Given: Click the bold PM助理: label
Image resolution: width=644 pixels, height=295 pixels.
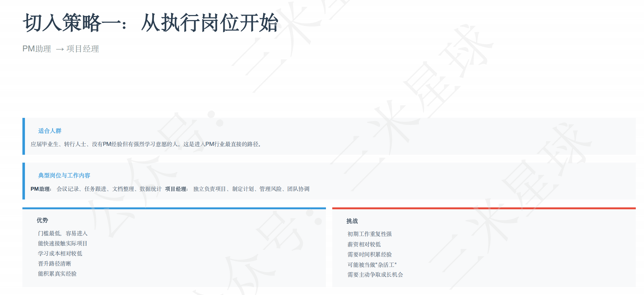Looking at the screenshot, I should [41, 189].
